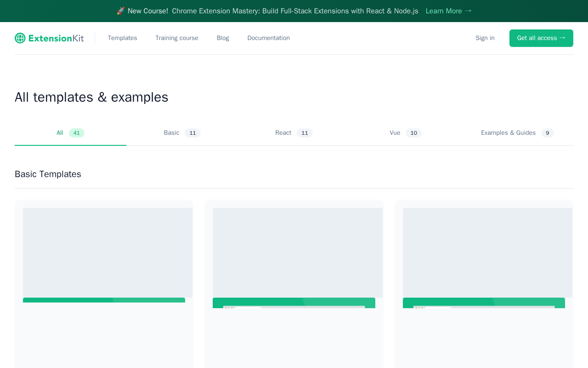The width and height of the screenshot is (588, 368).
Task: Follow the Learn More banner link
Action: pos(448,11)
